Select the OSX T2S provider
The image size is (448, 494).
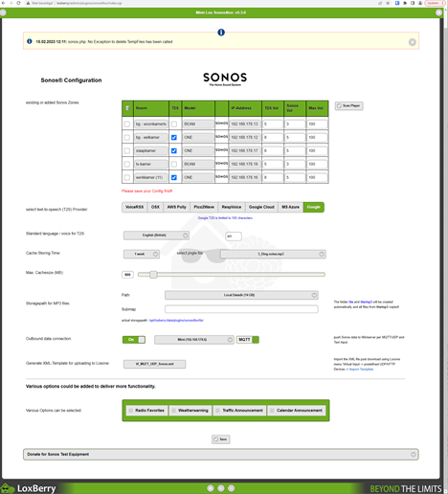pyautogui.click(x=155, y=207)
